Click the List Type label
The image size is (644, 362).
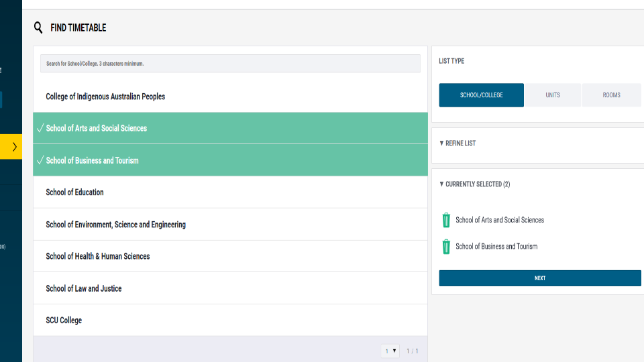(x=451, y=61)
